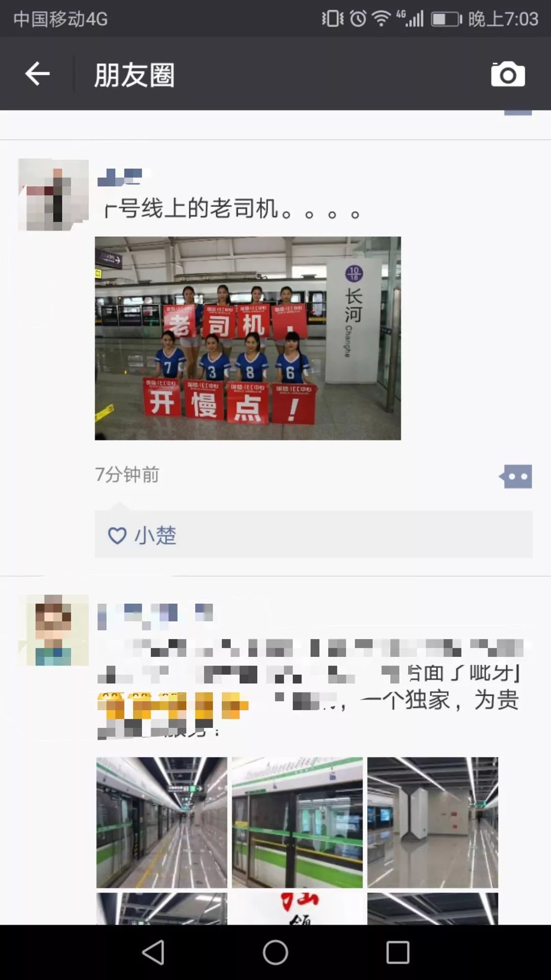The height and width of the screenshot is (980, 551).
Task: Open the 老司机开慢点 subway photo
Action: (x=248, y=338)
